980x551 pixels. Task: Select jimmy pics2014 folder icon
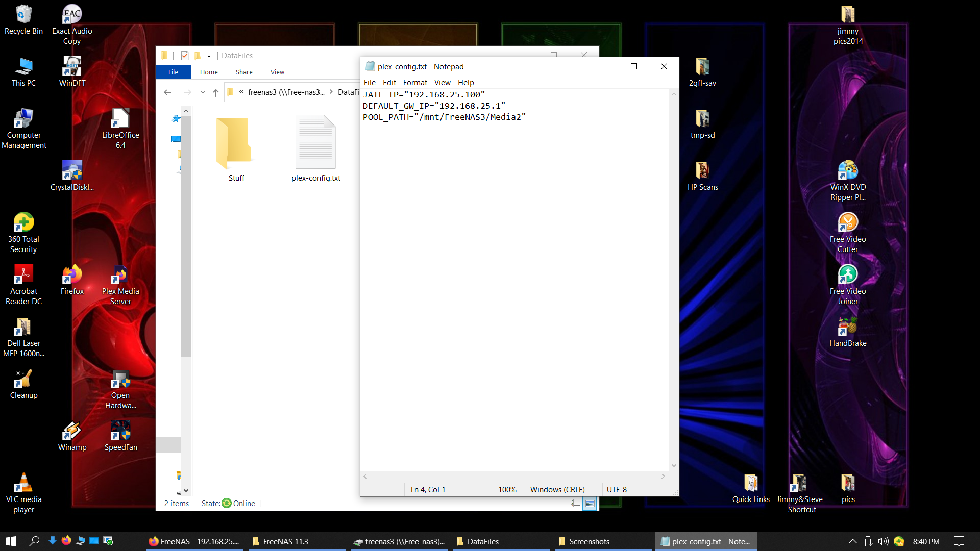coord(848,24)
